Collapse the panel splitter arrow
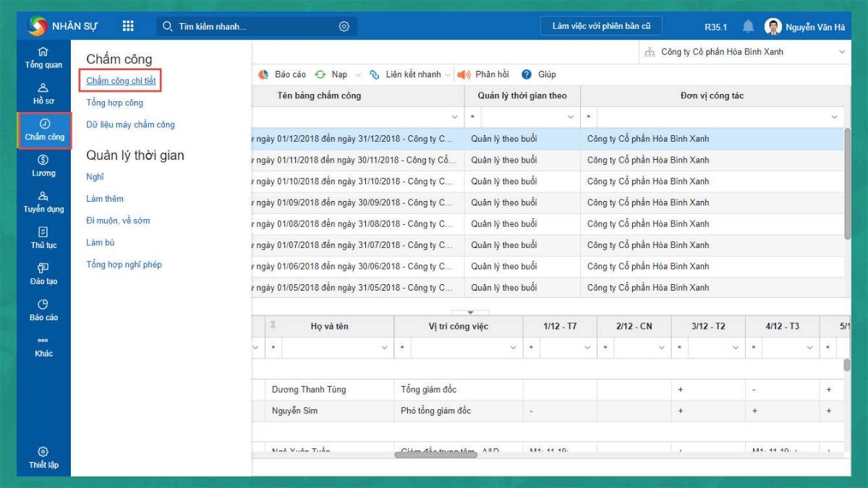This screenshot has width=868, height=488. pyautogui.click(x=469, y=312)
